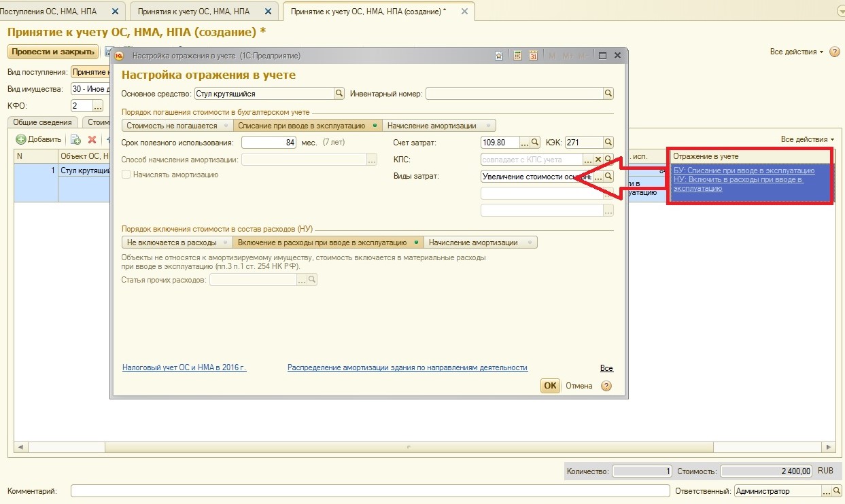Click magnifier icon beside Инвентарный номер field
This screenshot has width=845, height=504.
tap(608, 94)
